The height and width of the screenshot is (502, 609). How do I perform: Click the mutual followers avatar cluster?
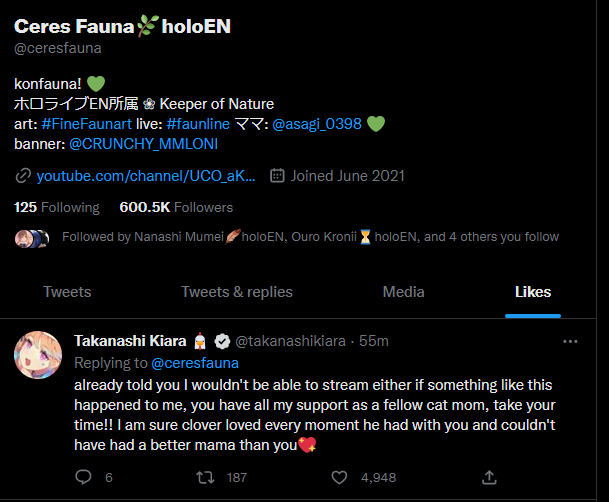(32, 238)
